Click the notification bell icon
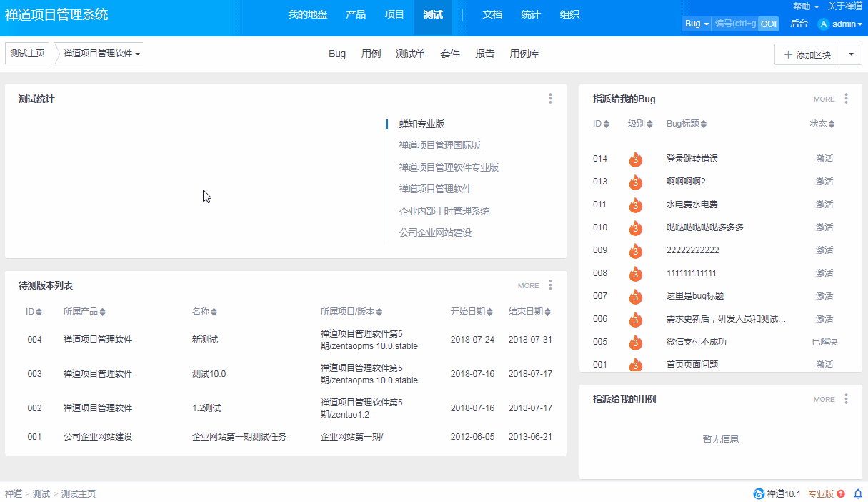The image size is (868, 502). [x=858, y=493]
